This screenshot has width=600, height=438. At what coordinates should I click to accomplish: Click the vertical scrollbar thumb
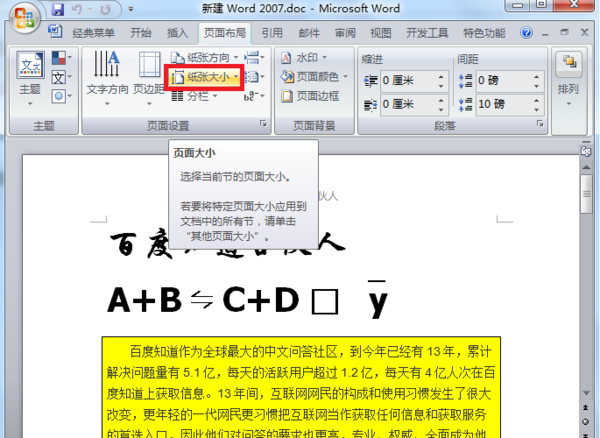pyautogui.click(x=586, y=194)
